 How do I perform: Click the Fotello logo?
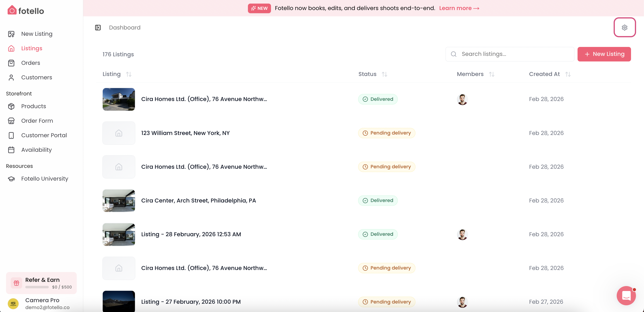[x=26, y=11]
